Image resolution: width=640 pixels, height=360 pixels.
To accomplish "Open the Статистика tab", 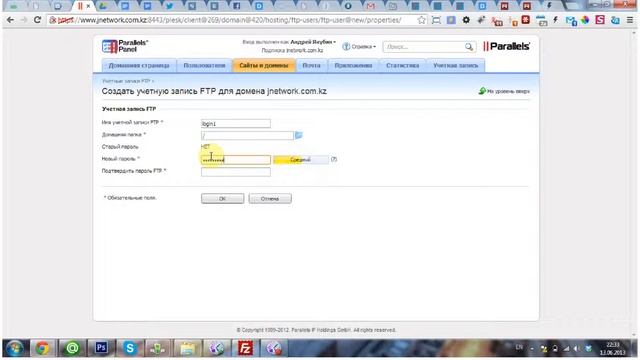I will click(x=402, y=65).
